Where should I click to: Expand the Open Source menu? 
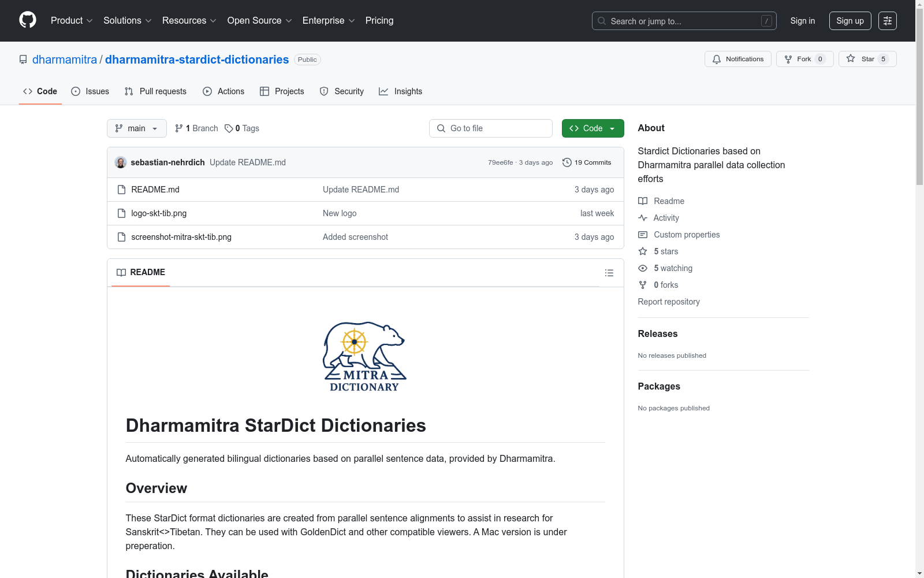click(x=260, y=21)
